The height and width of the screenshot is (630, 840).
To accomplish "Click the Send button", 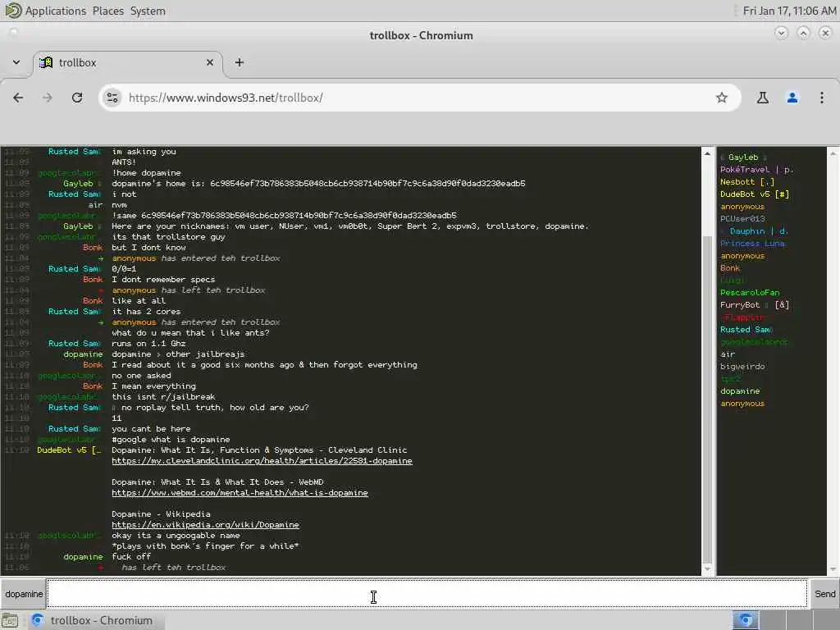I will point(824,594).
